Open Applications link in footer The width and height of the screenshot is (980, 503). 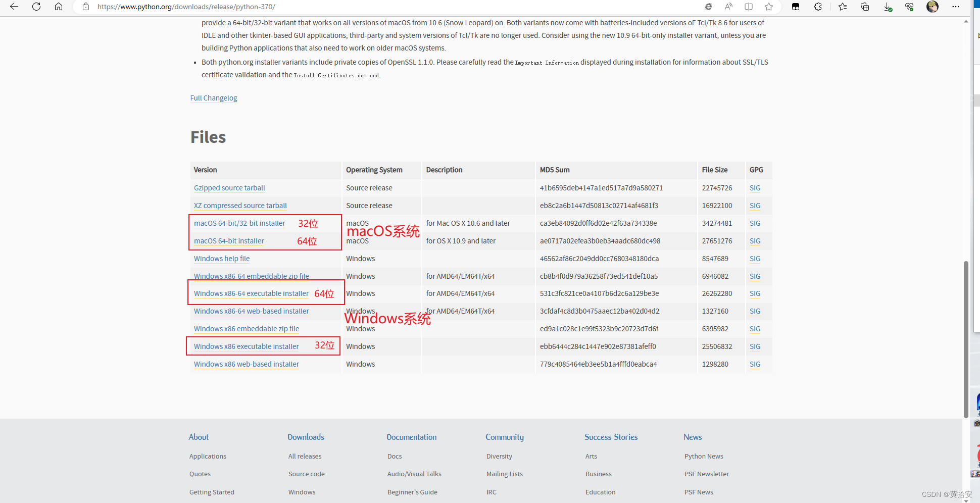[208, 456]
